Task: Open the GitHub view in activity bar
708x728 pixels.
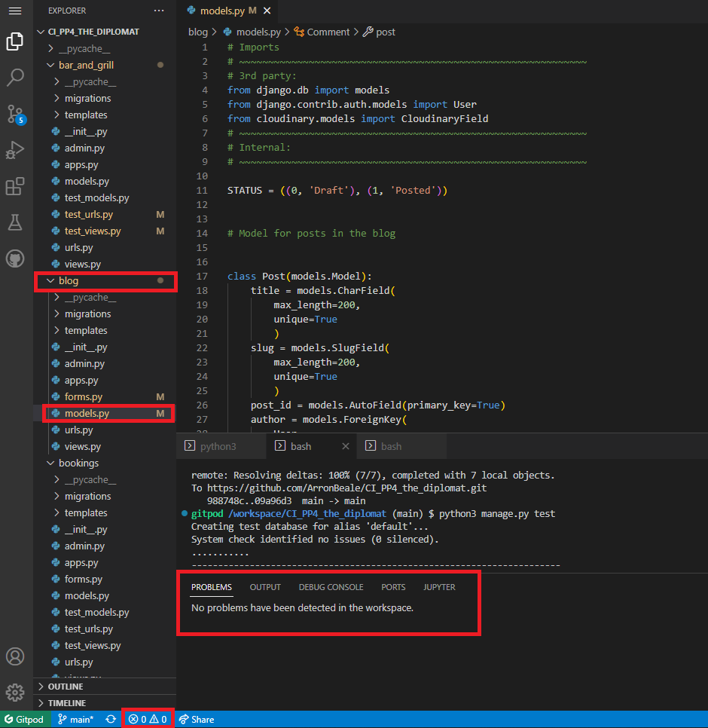Action: (x=15, y=258)
